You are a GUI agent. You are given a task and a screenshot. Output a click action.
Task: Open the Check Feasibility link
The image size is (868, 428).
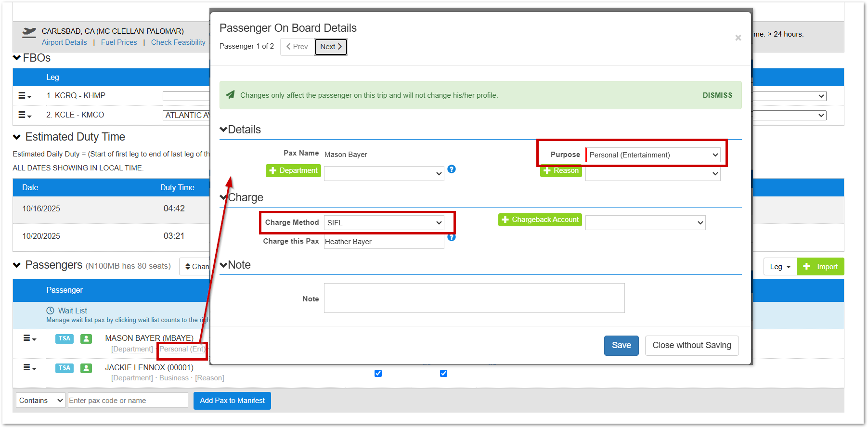click(178, 42)
